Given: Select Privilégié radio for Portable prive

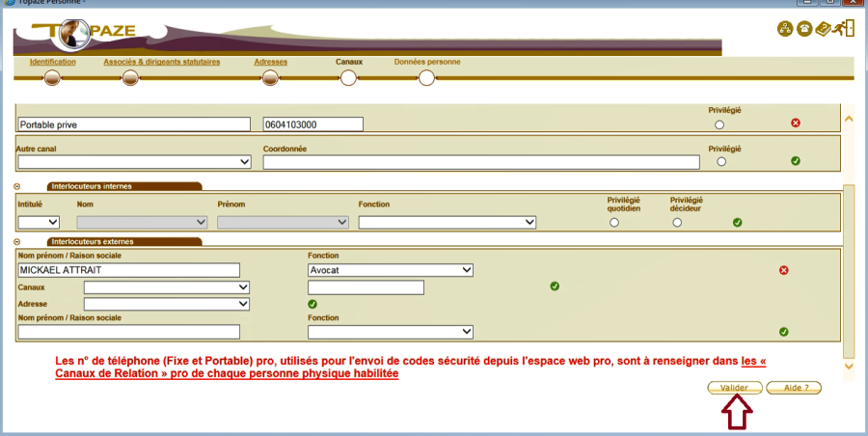Looking at the screenshot, I should 719,124.
